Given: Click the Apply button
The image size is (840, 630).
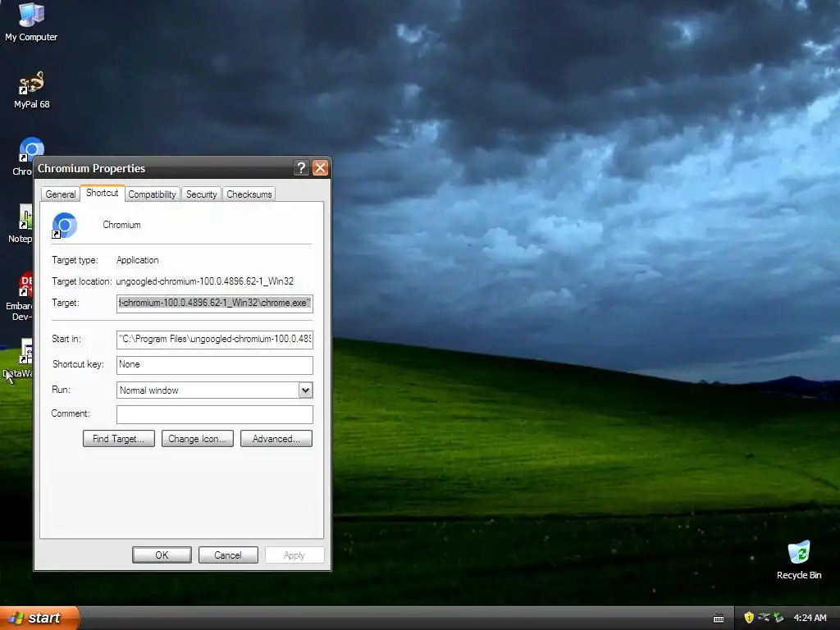Looking at the screenshot, I should tap(294, 555).
